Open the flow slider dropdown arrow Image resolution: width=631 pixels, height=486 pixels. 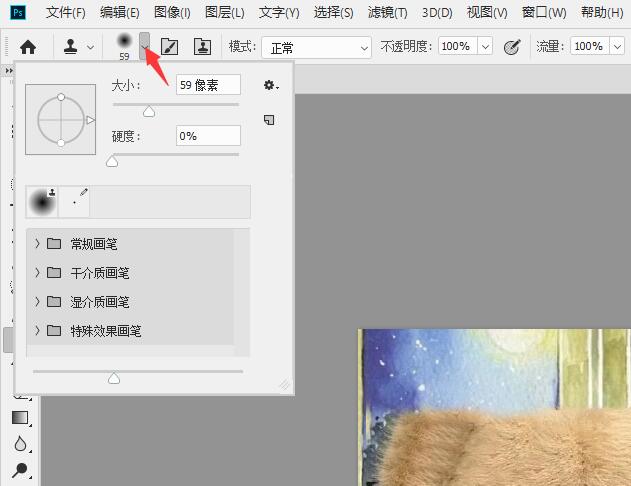[617, 47]
